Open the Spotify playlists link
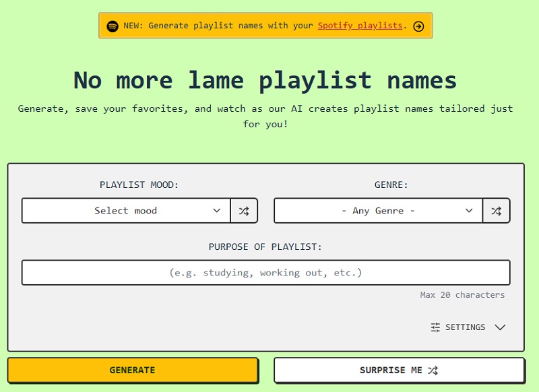Image resolution: width=539 pixels, height=392 pixels. 359,26
